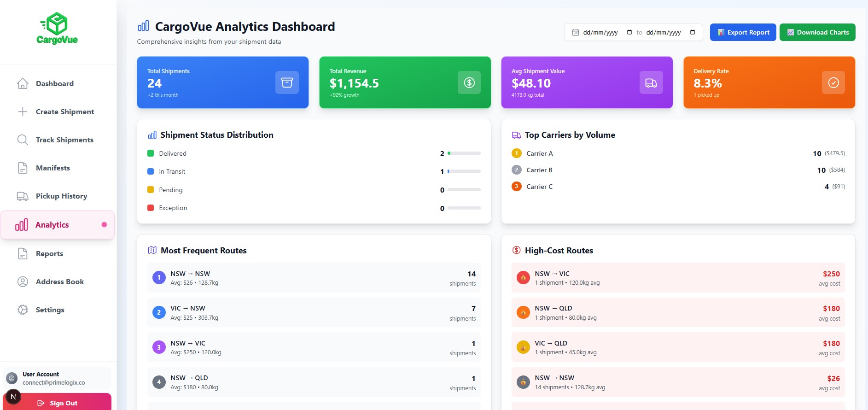868x410 pixels.
Task: Click the black N badge near Sign Out
Action: coord(13,397)
